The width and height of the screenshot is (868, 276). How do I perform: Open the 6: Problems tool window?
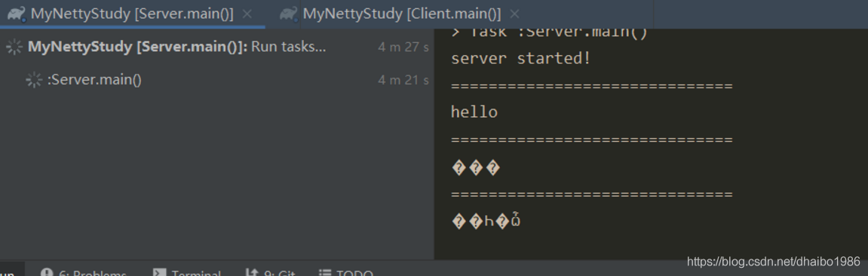pos(84,273)
